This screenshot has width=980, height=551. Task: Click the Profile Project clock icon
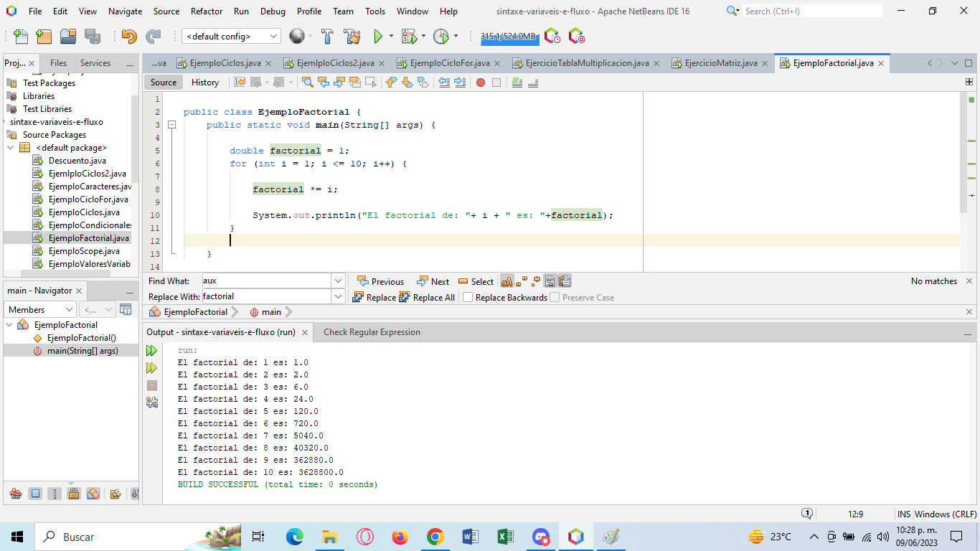point(440,36)
